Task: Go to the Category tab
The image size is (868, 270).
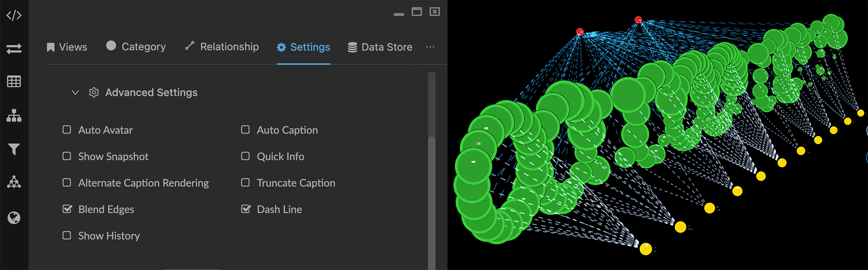Action: 136,47
